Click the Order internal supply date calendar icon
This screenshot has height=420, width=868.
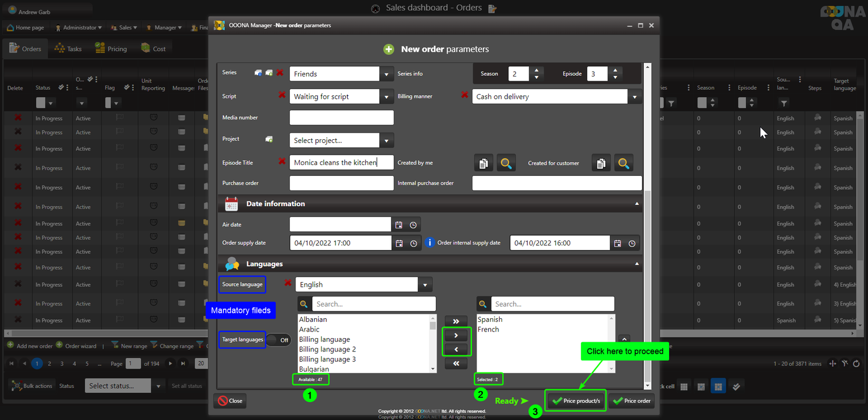[617, 243]
